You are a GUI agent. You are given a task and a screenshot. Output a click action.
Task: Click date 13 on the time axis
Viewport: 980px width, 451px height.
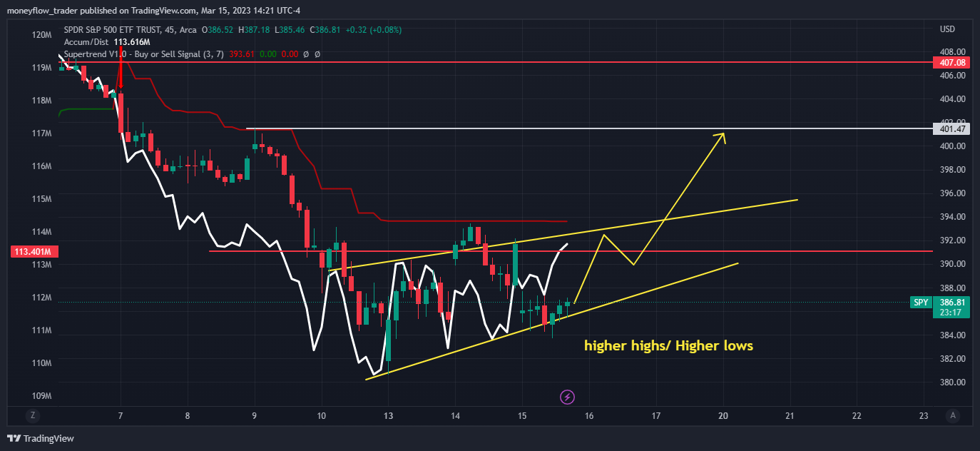[388, 415]
